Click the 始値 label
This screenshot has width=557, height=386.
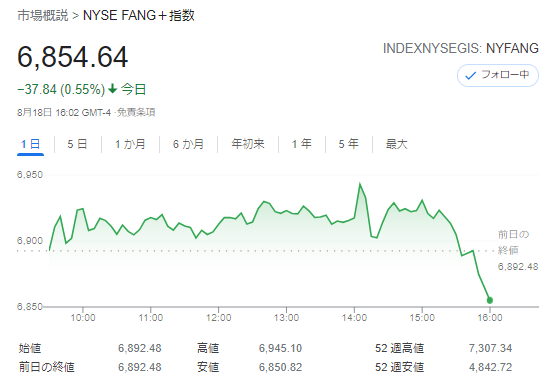click(x=30, y=348)
